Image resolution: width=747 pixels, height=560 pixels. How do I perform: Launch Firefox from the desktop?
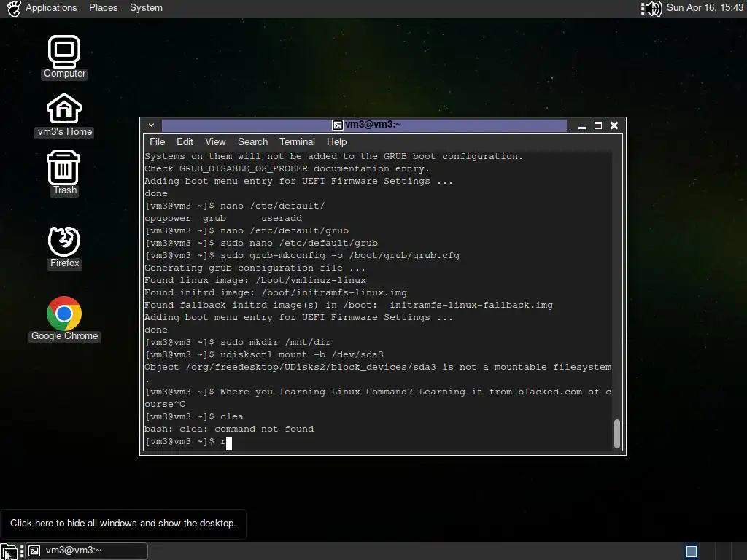(x=64, y=247)
